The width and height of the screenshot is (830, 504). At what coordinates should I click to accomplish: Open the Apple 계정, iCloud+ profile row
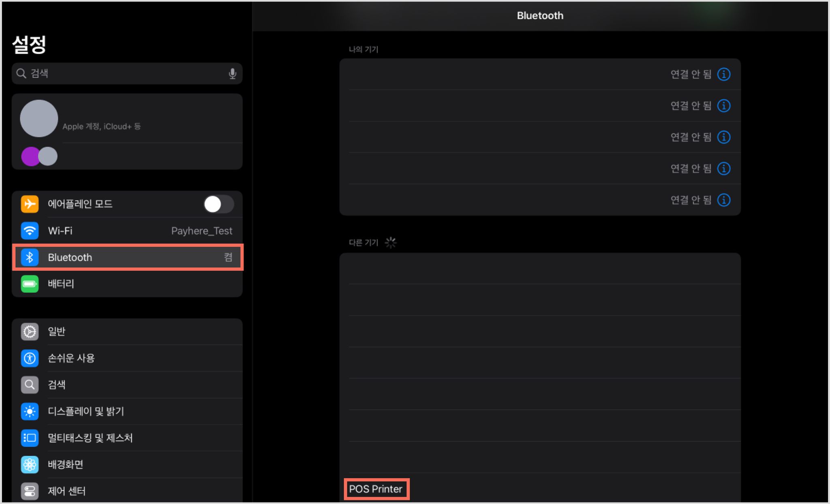tap(127, 118)
